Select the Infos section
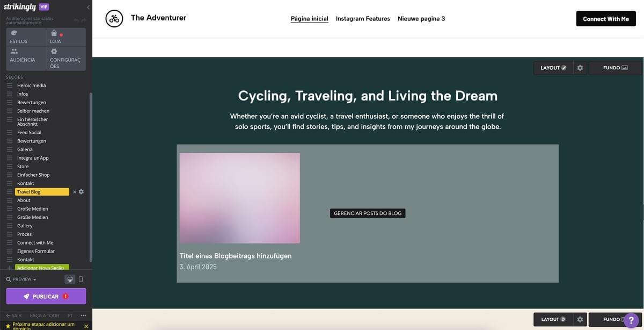 coord(23,94)
